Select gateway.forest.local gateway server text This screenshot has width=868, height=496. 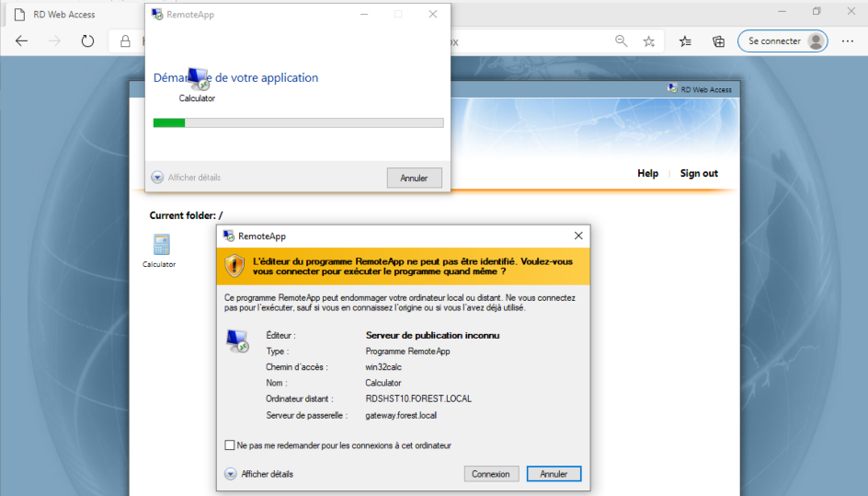pyautogui.click(x=401, y=415)
